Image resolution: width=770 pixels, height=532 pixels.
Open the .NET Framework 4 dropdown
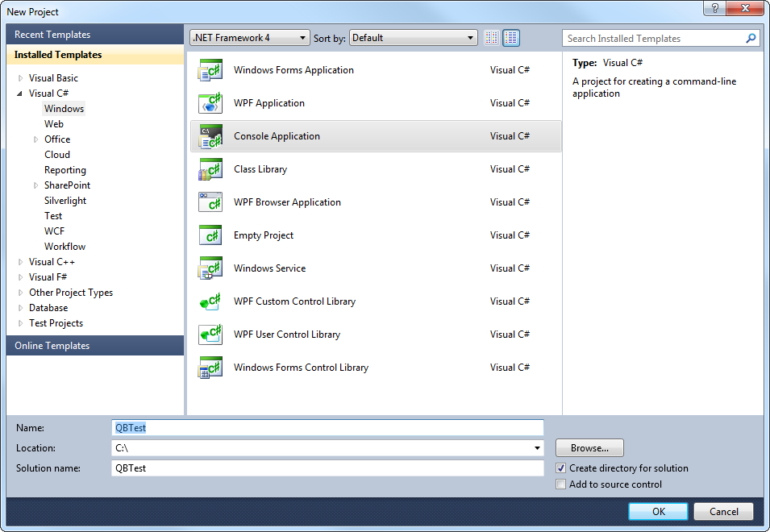coord(249,38)
